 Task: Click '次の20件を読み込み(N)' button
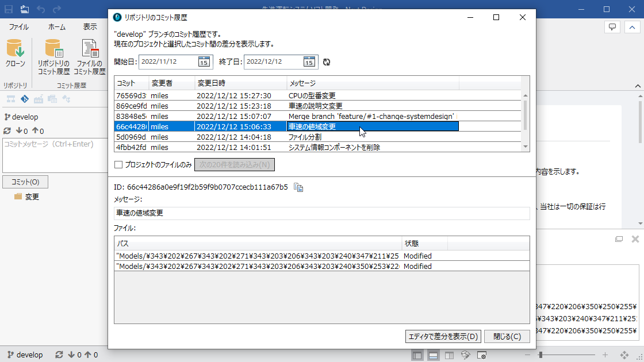(x=235, y=164)
